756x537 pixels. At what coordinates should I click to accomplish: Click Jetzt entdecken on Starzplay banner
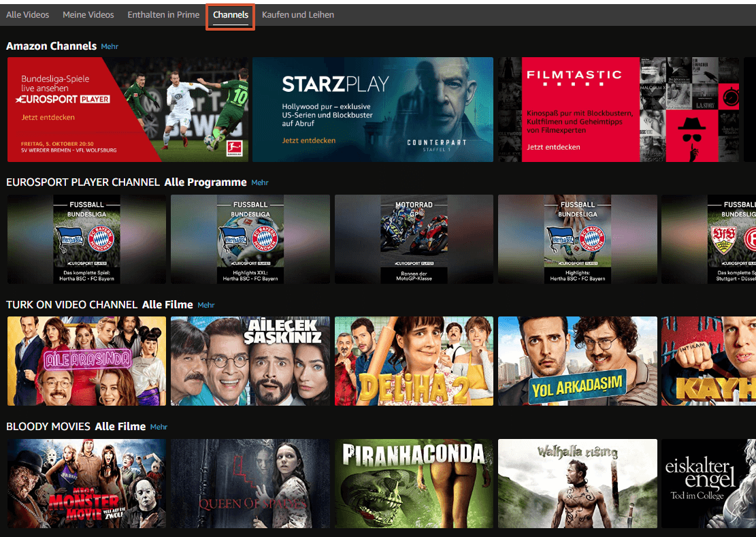(308, 140)
